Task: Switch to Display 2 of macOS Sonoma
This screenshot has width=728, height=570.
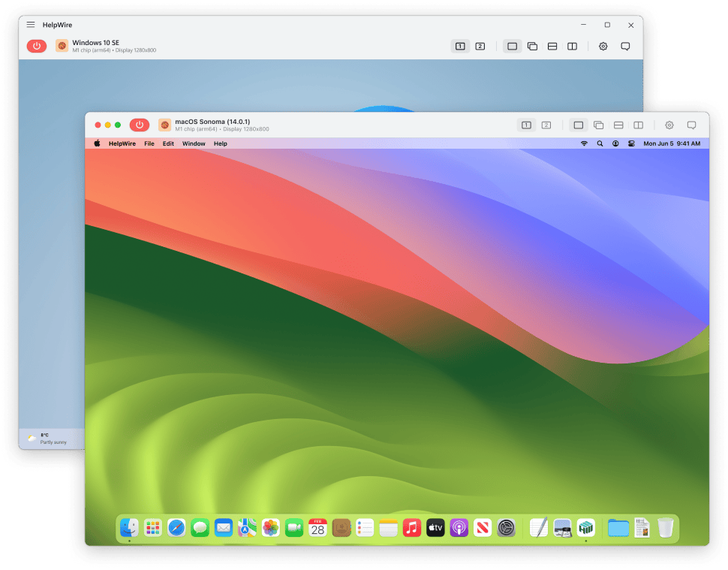Action: coord(546,125)
